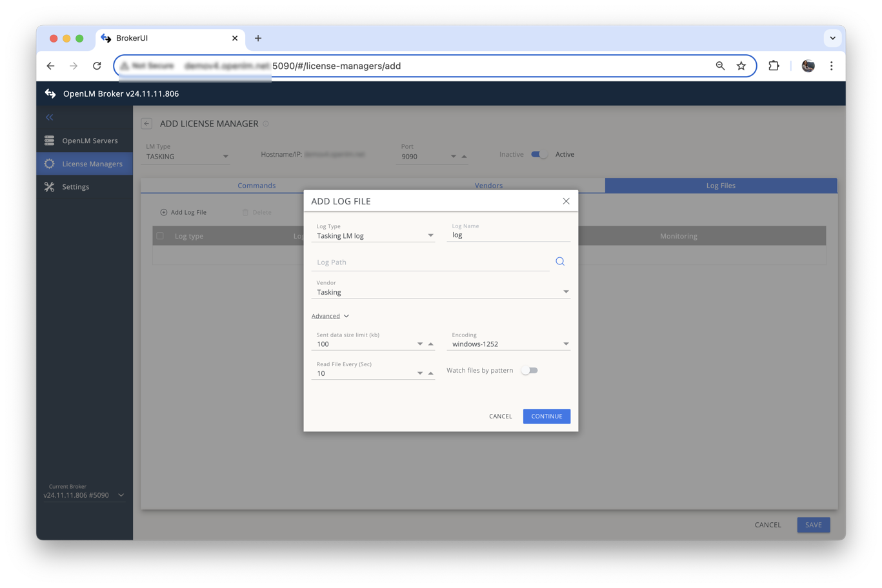Toggle the license manager to Inactive
This screenshot has height=588, width=882.
coord(539,154)
